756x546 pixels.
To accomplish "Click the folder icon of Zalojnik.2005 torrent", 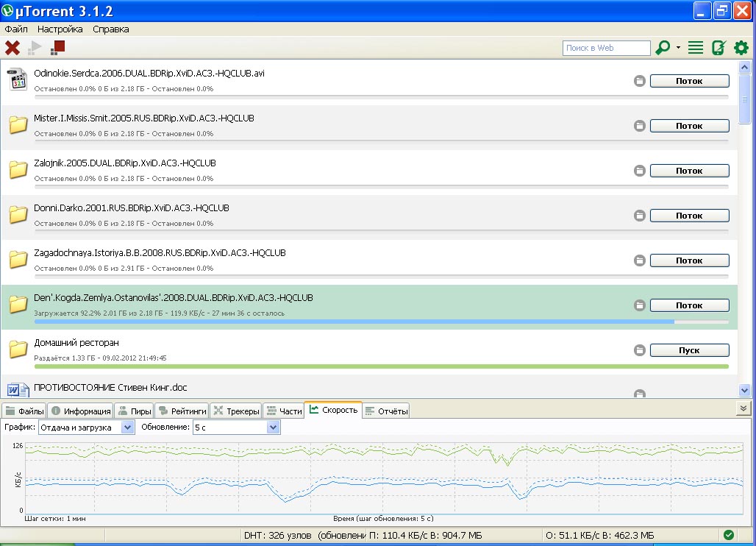I will click(18, 169).
